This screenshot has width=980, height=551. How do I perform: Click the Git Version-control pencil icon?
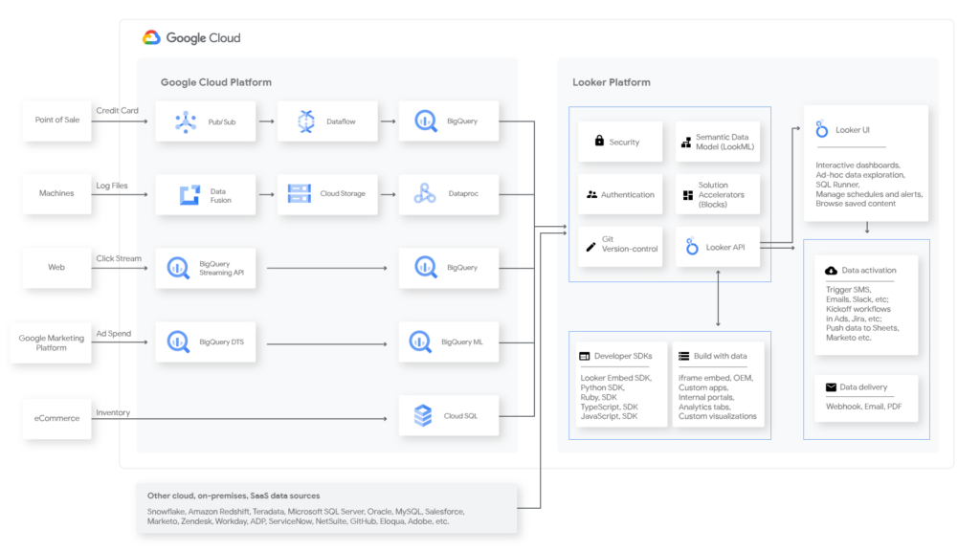591,247
